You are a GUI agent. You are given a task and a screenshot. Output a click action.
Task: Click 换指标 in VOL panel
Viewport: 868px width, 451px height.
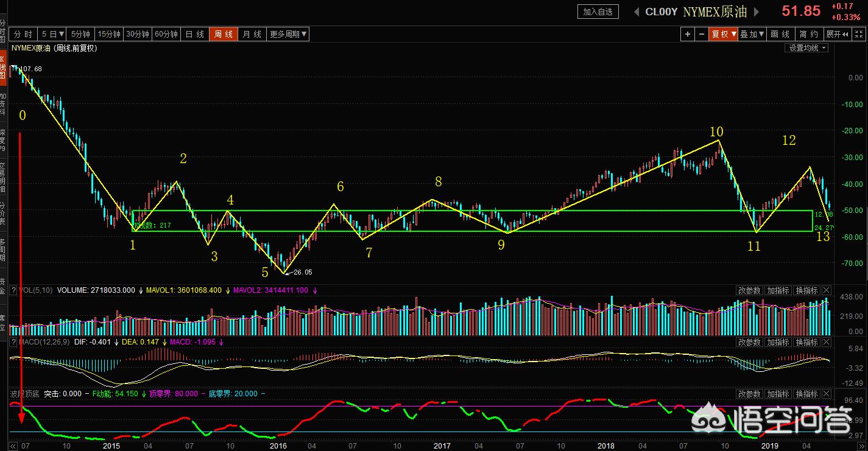pyautogui.click(x=806, y=291)
